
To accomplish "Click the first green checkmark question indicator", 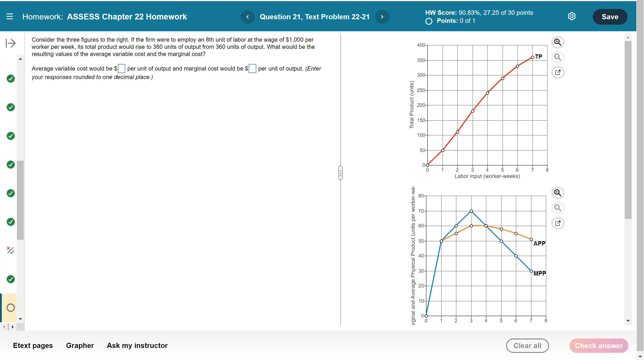I will 10,79.
